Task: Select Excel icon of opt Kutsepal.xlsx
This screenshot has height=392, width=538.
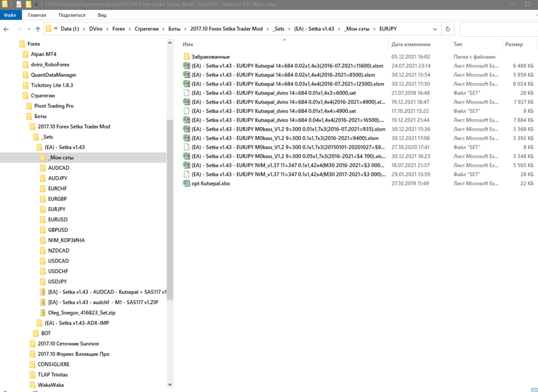Action: [x=186, y=183]
